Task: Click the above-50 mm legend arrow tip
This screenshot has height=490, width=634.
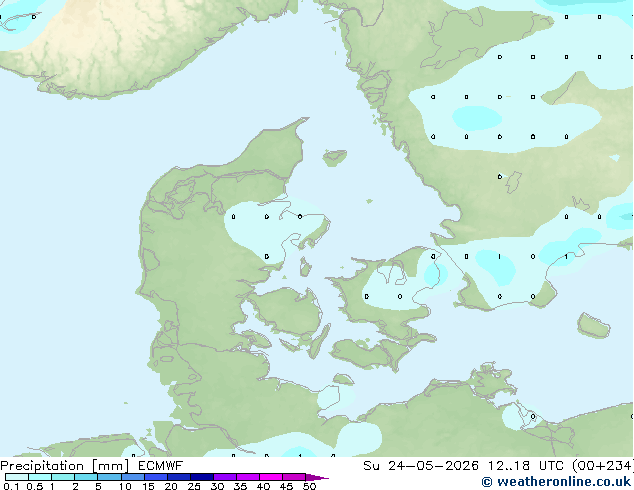Action: tap(316, 477)
